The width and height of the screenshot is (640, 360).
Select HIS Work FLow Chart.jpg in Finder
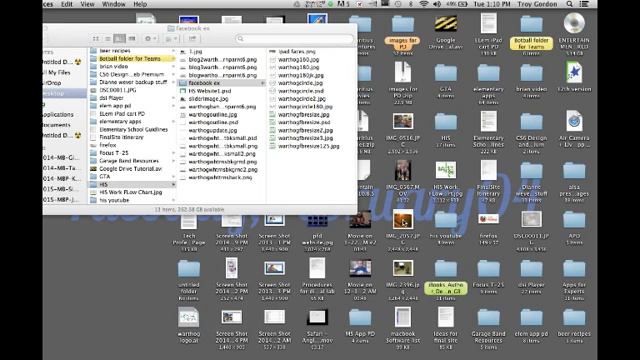132,192
